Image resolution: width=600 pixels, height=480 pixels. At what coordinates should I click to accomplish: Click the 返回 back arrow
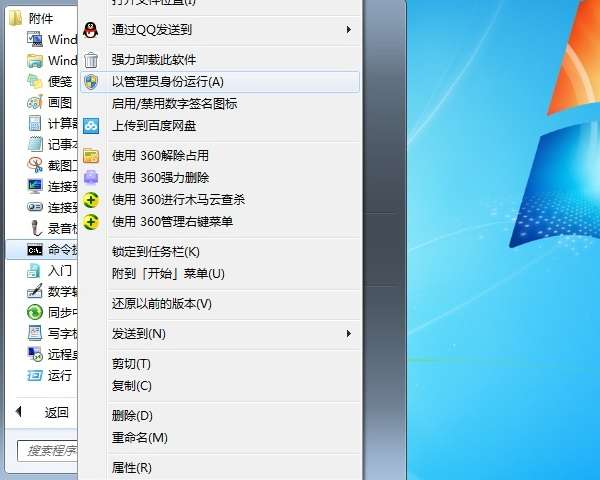18,412
